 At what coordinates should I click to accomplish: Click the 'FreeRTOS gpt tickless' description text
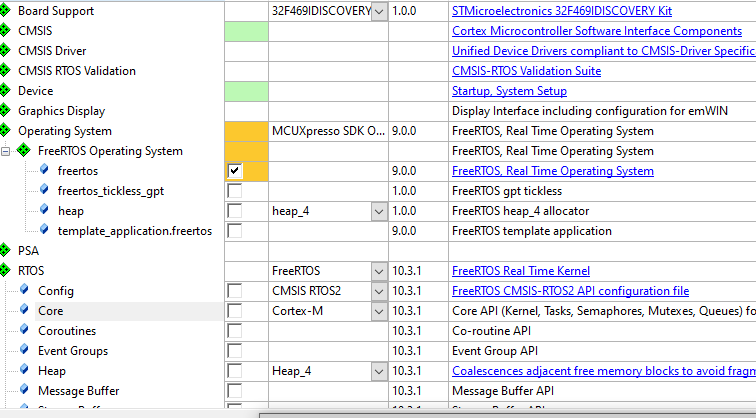pos(507,191)
